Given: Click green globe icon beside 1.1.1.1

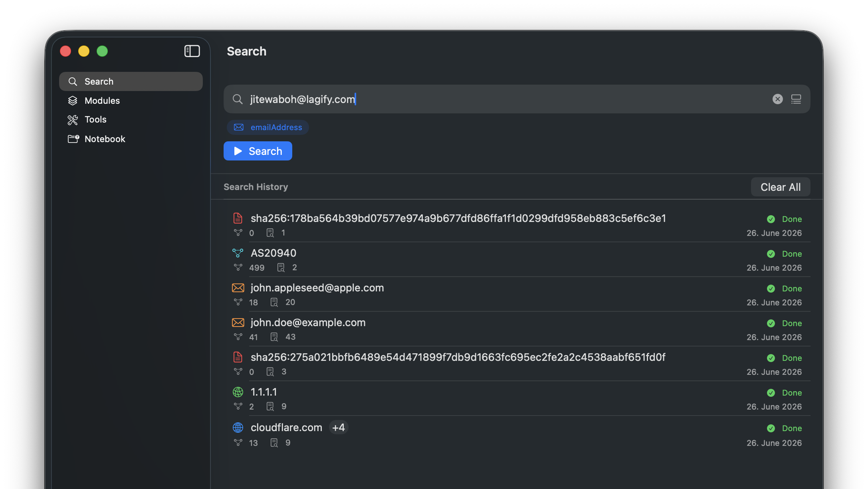Looking at the screenshot, I should tap(238, 392).
